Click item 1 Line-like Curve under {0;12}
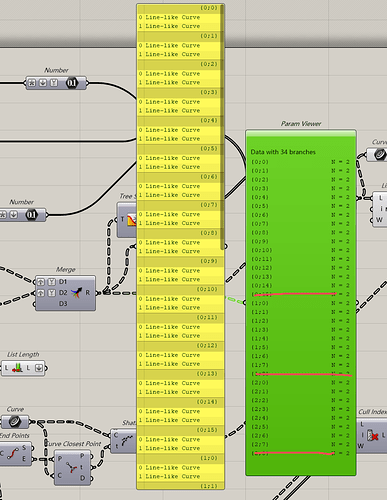387x500 pixels. tap(179, 364)
